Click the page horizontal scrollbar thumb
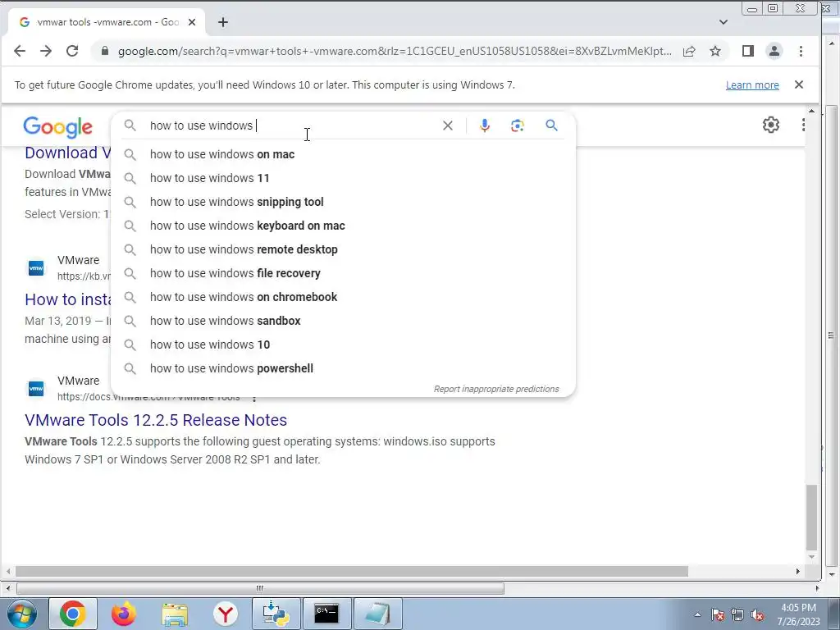 [x=351, y=572]
